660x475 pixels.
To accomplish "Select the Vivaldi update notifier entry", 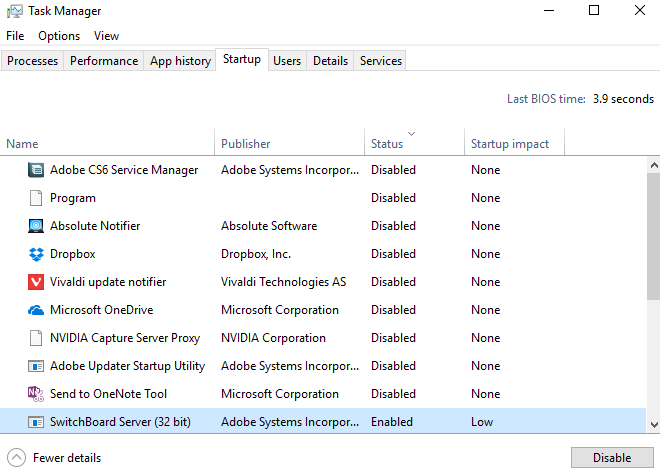I will tap(323, 282).
